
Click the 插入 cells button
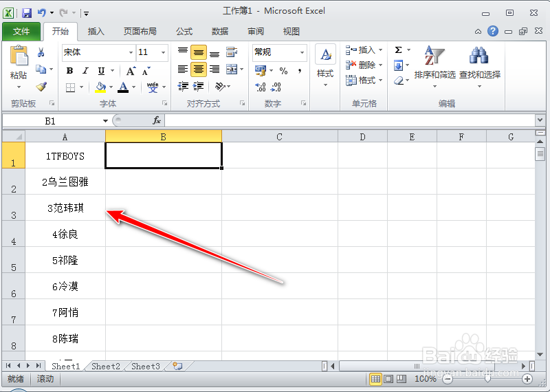point(364,50)
